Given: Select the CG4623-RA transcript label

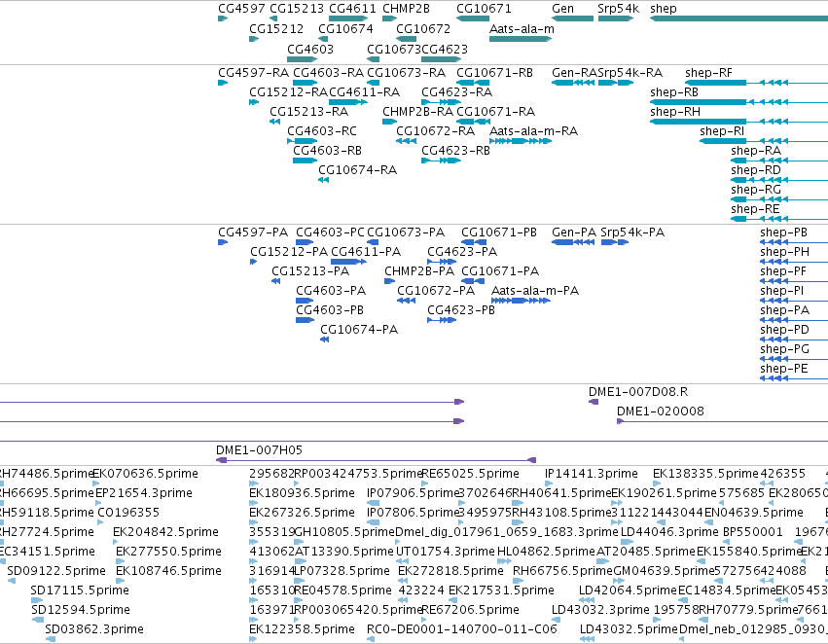Looking at the screenshot, I should [x=456, y=92].
